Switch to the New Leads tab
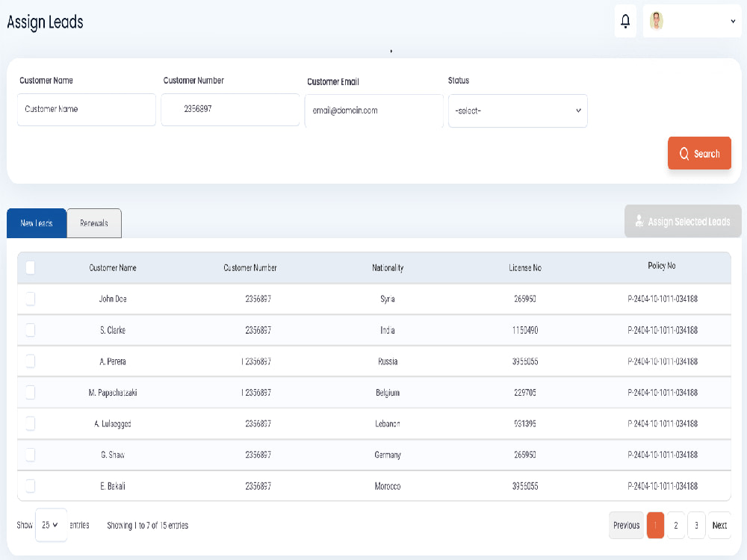The image size is (747, 560). click(x=37, y=223)
